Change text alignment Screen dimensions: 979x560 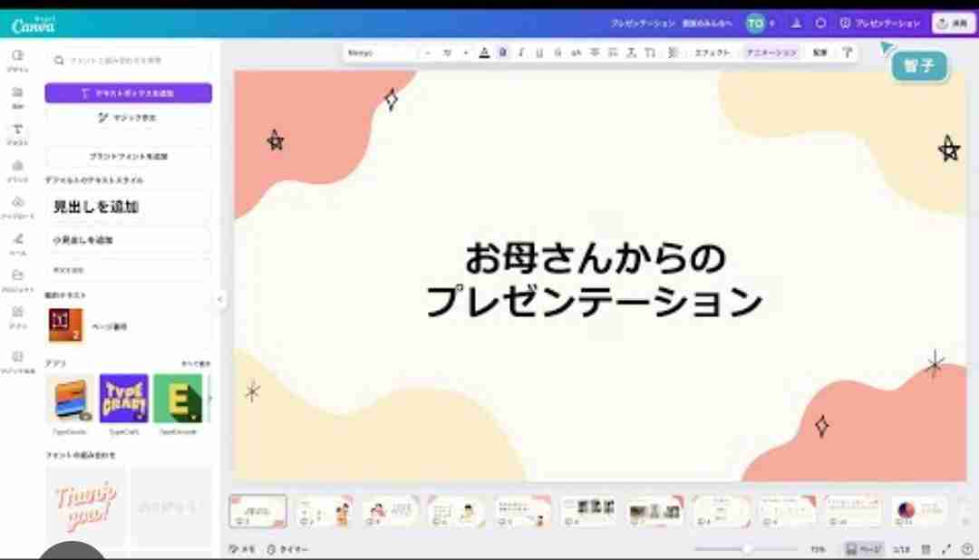point(595,53)
